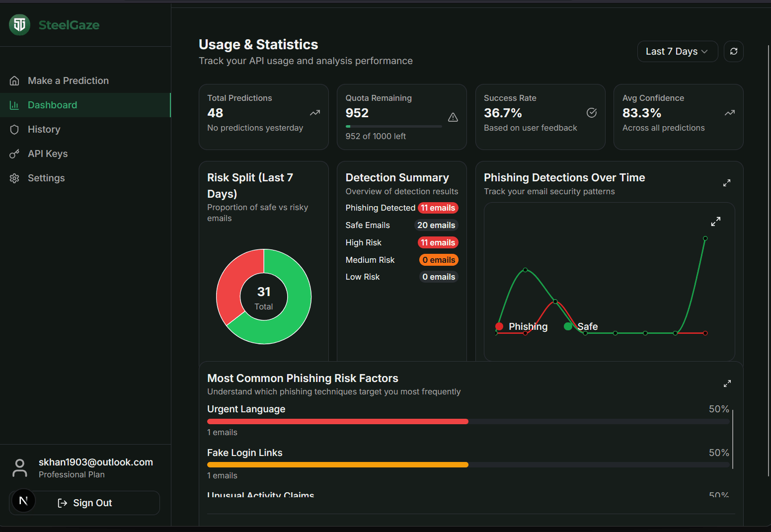Click the 11 emails High Risk badge

click(x=438, y=242)
